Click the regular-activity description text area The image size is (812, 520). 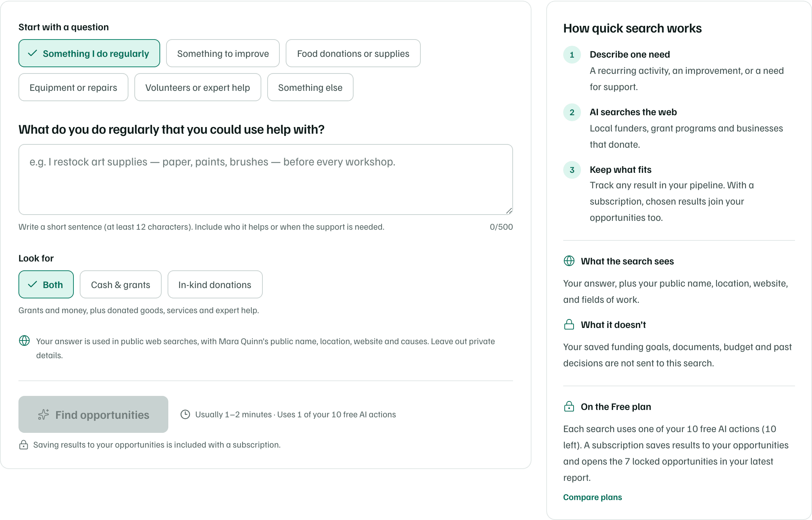266,179
